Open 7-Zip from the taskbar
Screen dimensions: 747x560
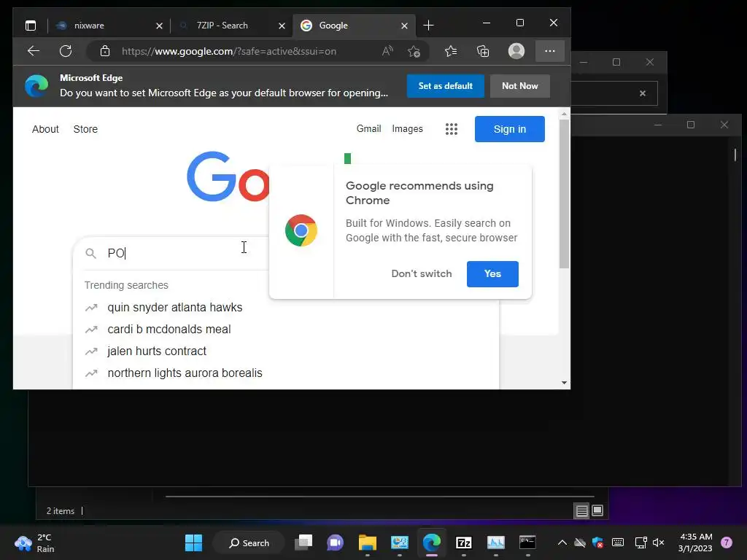[x=463, y=542]
